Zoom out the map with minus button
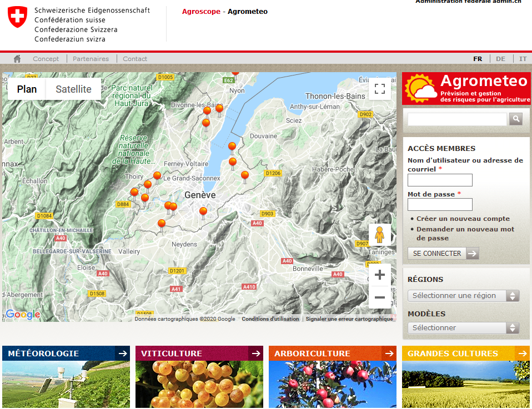The height and width of the screenshot is (409, 532). click(x=380, y=297)
